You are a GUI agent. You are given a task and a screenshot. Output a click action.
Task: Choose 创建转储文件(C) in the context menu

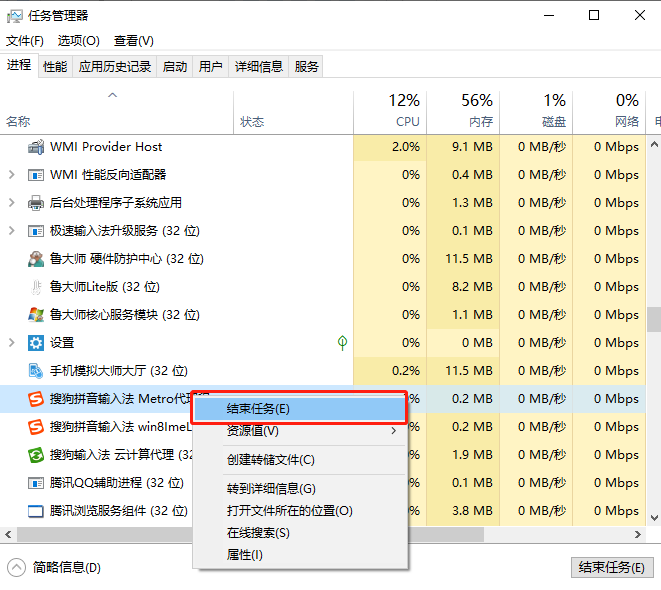(x=301, y=460)
